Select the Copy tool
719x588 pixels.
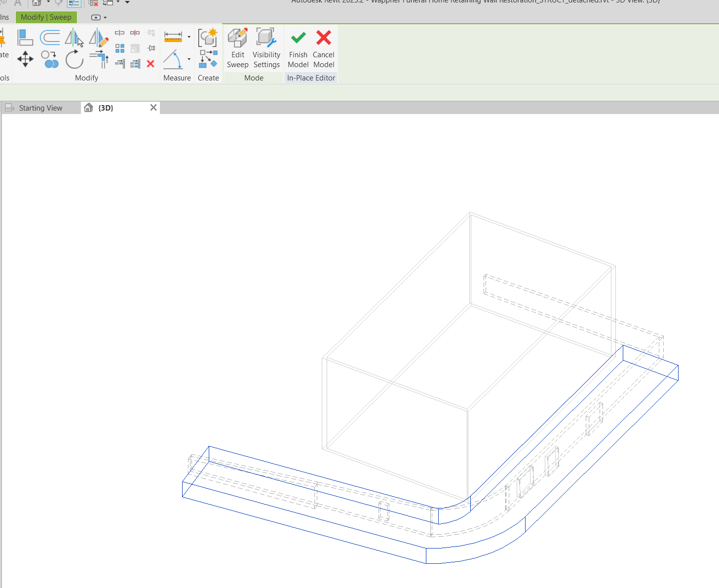click(x=50, y=59)
